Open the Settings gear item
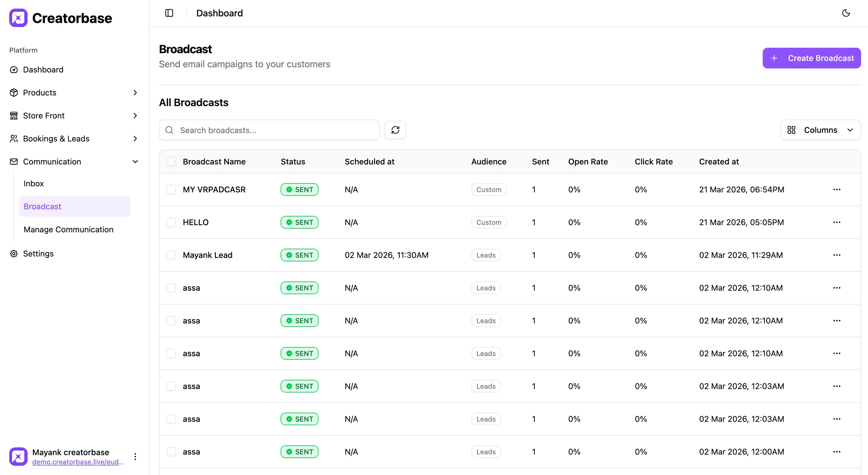Screen dimensions: 868x475 (x=38, y=254)
